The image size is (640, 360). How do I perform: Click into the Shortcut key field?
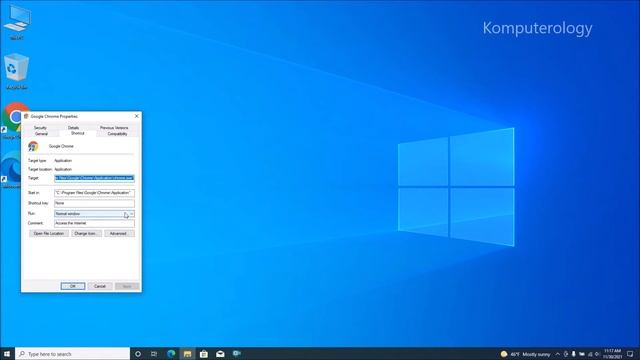[94, 203]
